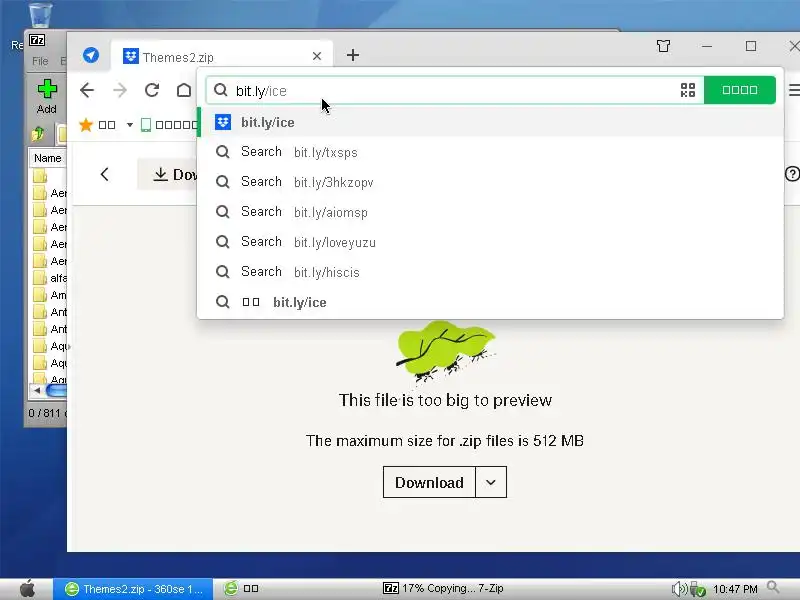Click the 7-Zip up-folder icon

38,134
